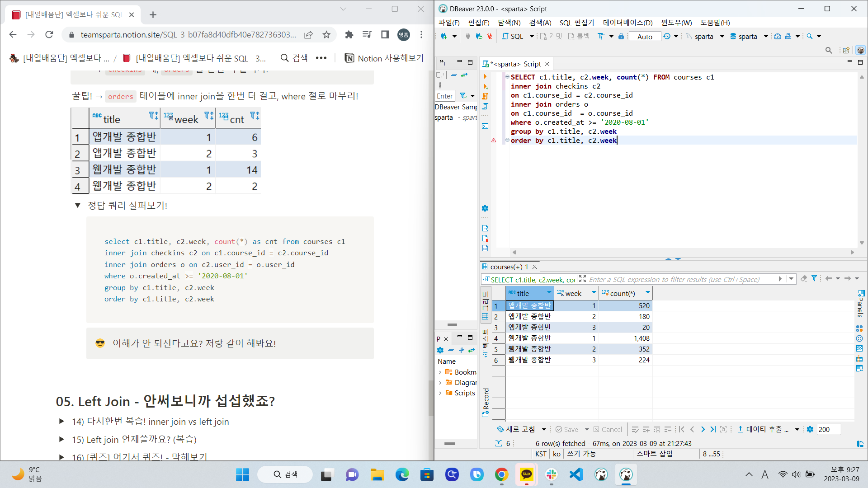Open the 데이터베이스 menu
868x488 pixels.
tap(627, 23)
